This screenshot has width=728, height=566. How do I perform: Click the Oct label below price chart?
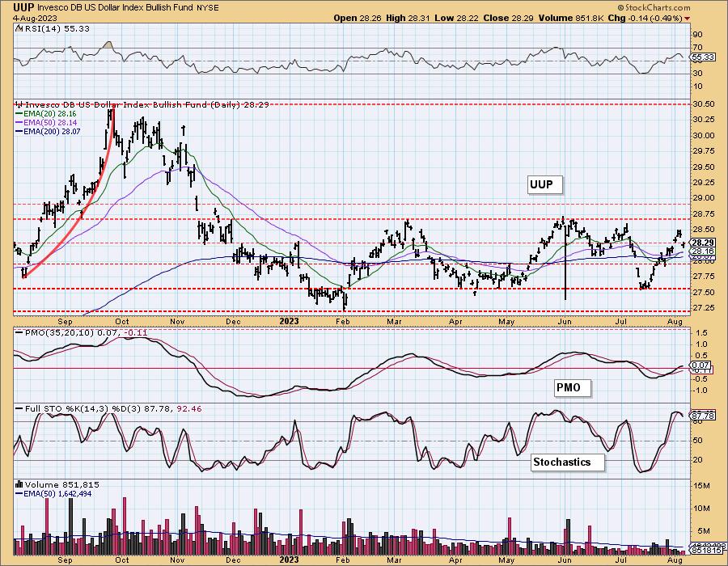[121, 322]
